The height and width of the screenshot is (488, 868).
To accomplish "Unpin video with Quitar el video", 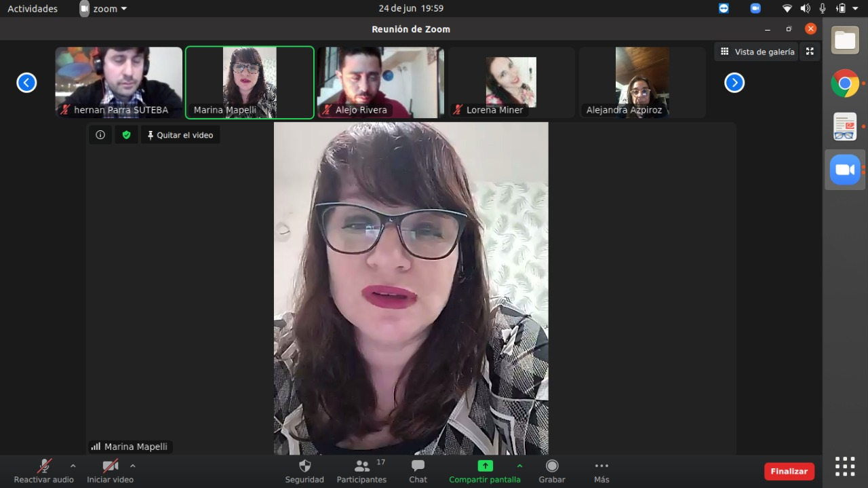I will pos(180,135).
